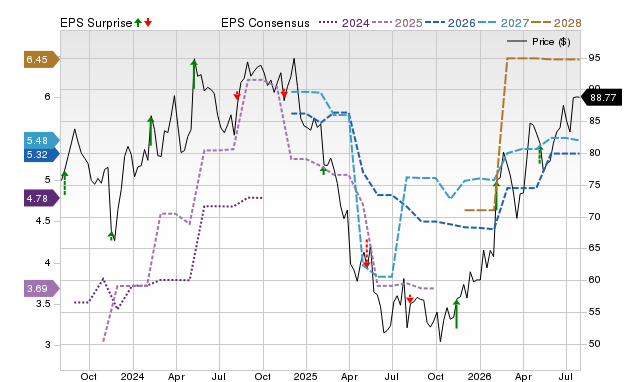Click the green up arrow in the EPS Surprise legend
640x382 pixels.
point(138,23)
